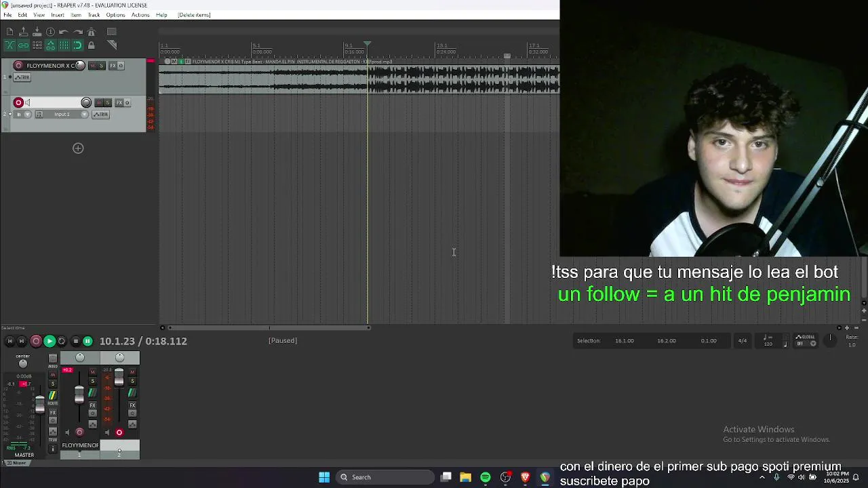Open FX button on track 2 panel

click(119, 102)
